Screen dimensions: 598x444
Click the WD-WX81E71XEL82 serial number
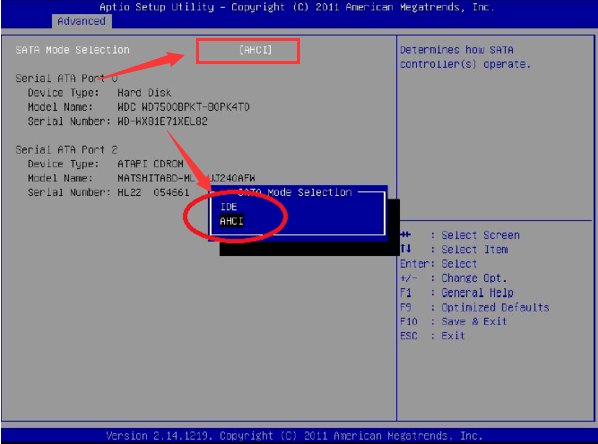(162, 121)
